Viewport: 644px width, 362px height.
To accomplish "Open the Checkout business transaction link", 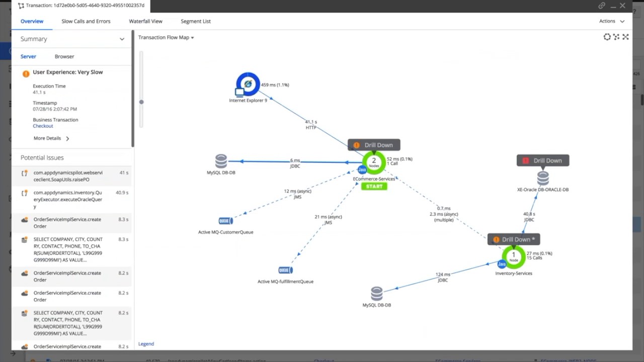I will (43, 126).
